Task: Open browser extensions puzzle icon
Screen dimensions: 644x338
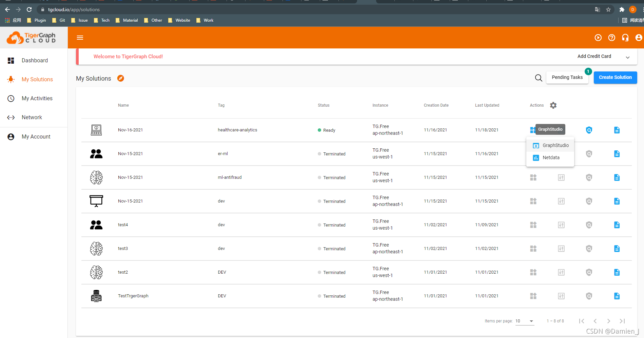Action: pyautogui.click(x=622, y=9)
